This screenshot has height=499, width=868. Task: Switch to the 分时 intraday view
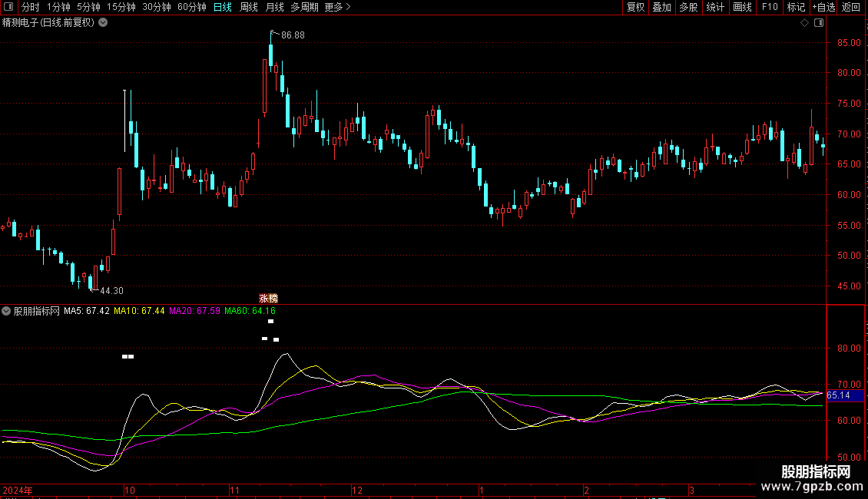(30, 7)
